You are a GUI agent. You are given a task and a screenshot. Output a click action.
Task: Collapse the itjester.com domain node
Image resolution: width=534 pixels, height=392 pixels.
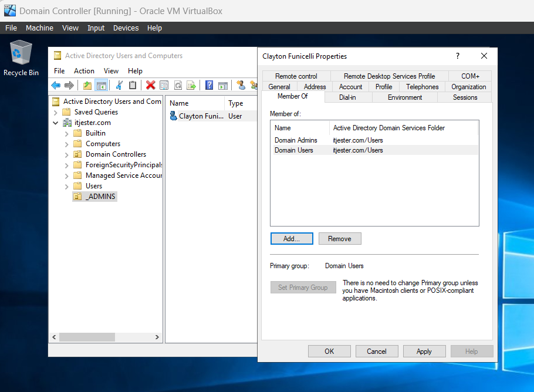pyautogui.click(x=56, y=123)
